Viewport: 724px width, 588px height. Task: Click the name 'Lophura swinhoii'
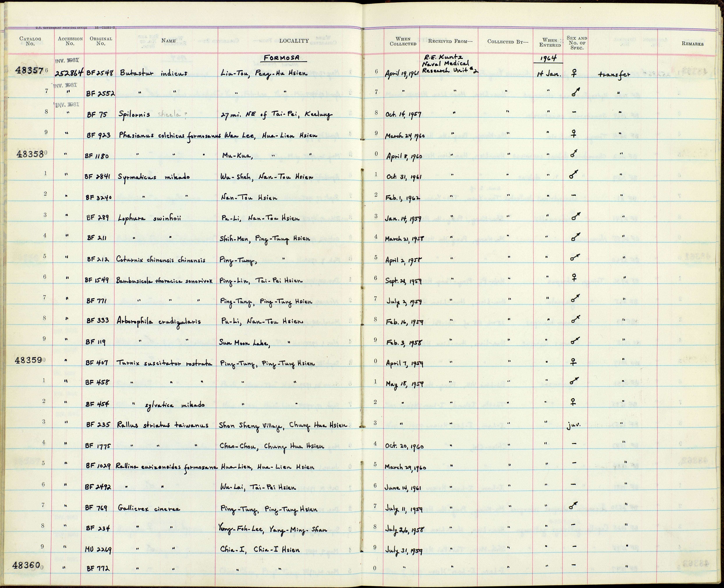[x=149, y=218]
